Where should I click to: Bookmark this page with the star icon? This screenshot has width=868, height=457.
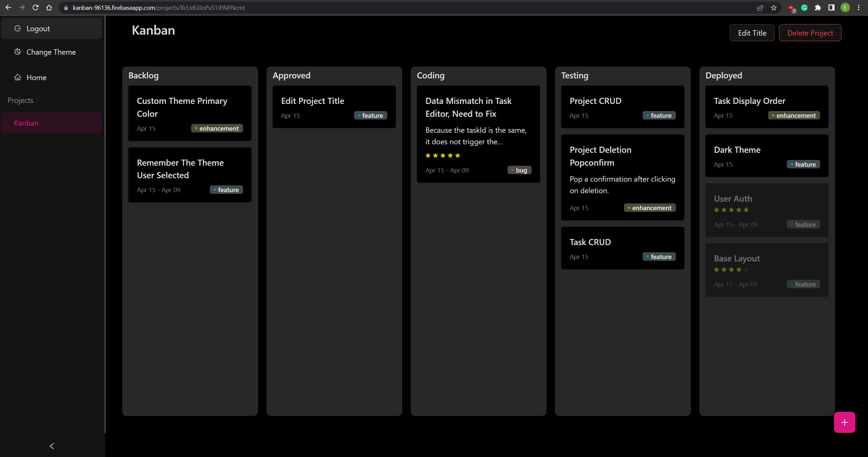pos(774,7)
